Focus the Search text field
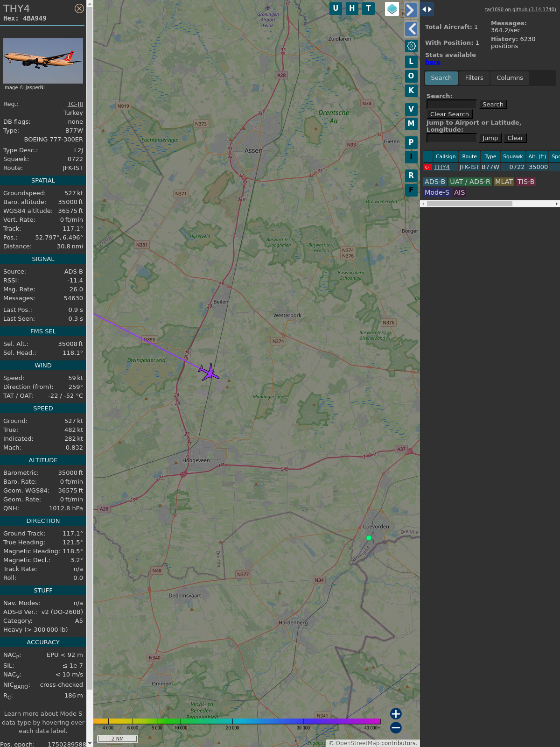This screenshot has height=747, width=560. [x=451, y=105]
